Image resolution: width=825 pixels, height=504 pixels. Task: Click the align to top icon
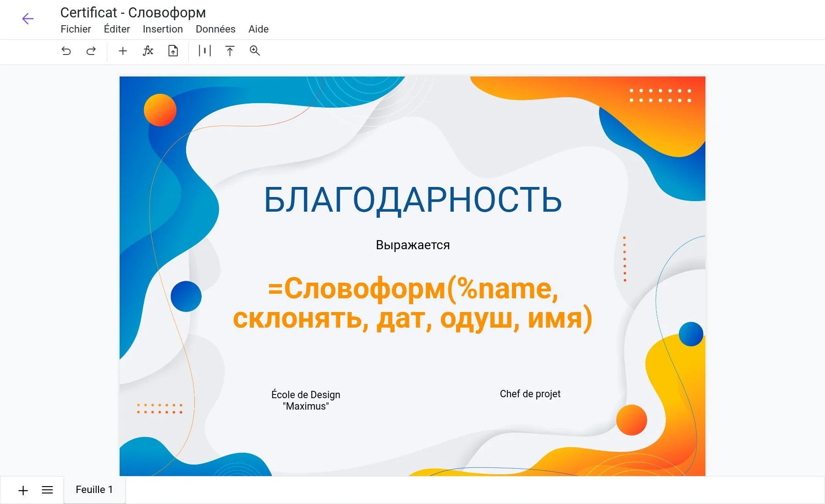(x=230, y=51)
